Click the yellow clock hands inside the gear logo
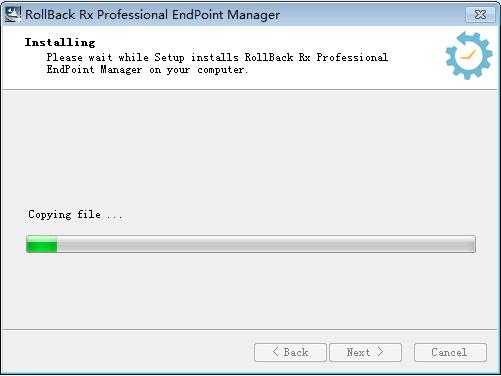This screenshot has width=501, height=376. 468,55
